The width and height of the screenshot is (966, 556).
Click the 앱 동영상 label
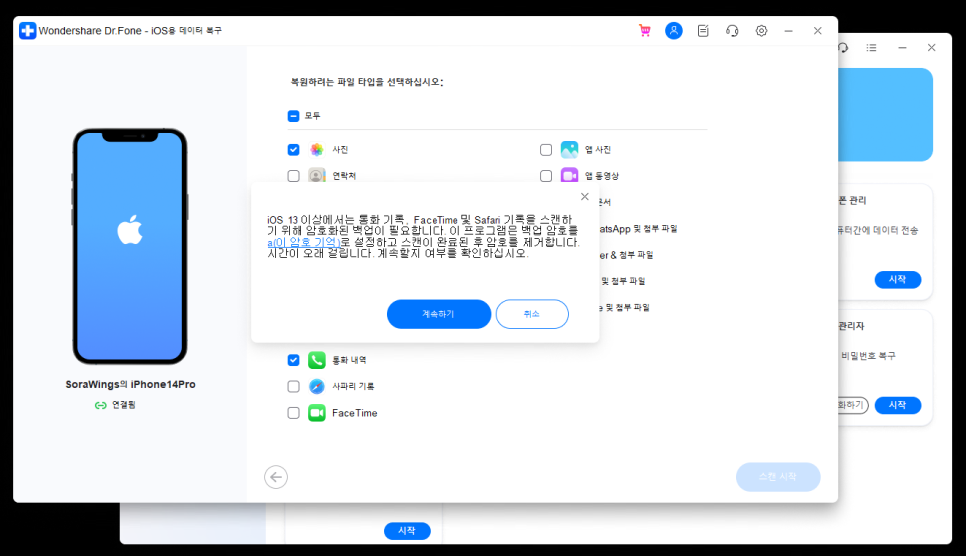click(x=602, y=176)
